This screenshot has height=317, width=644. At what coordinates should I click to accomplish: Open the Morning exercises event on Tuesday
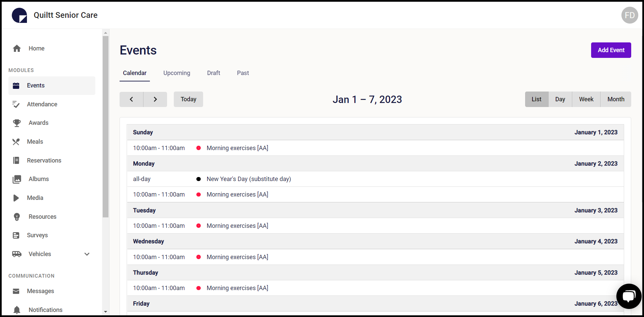(237, 225)
